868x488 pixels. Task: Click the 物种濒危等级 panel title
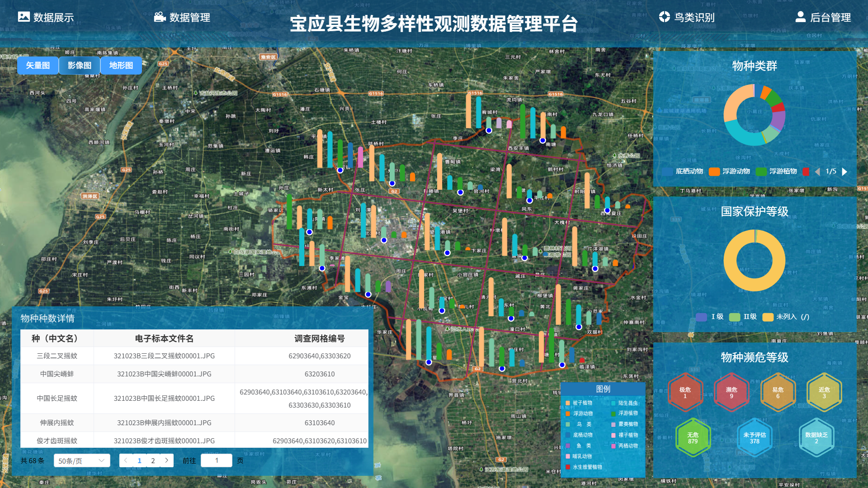755,357
